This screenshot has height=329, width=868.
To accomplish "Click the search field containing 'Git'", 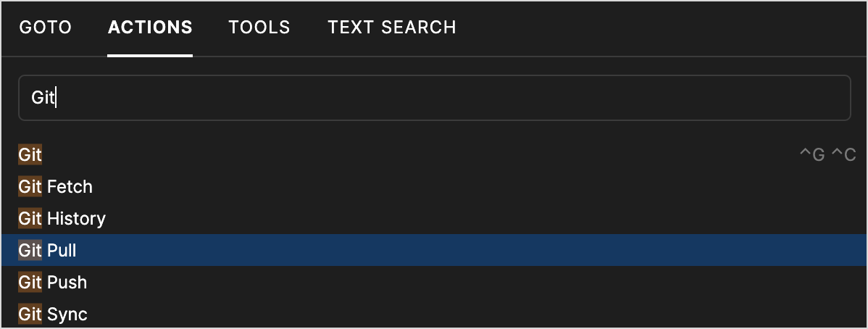I will pyautogui.click(x=433, y=98).
